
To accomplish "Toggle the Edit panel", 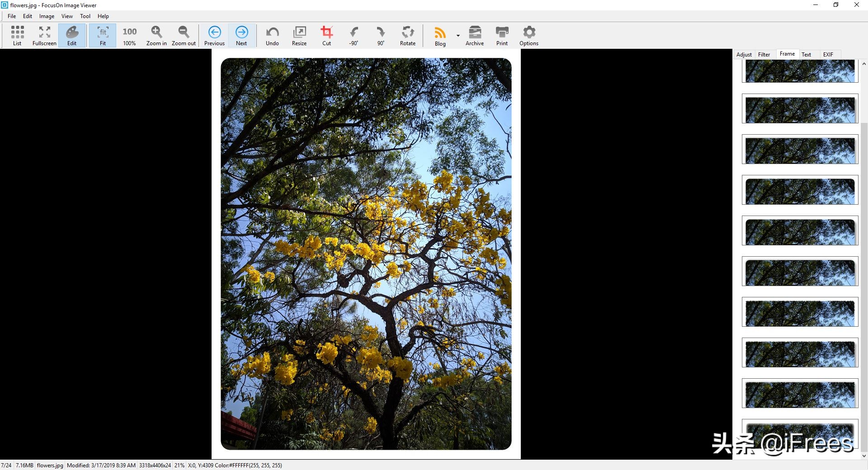I will pos(72,36).
